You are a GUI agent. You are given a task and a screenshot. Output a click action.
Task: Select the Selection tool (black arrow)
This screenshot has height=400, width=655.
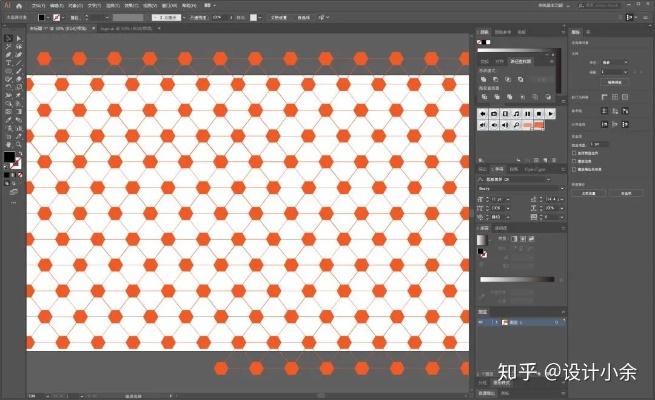point(8,38)
